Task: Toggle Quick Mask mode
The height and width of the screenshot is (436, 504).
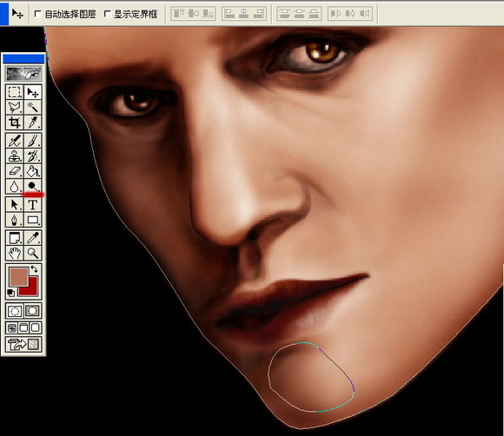Action: (x=32, y=311)
